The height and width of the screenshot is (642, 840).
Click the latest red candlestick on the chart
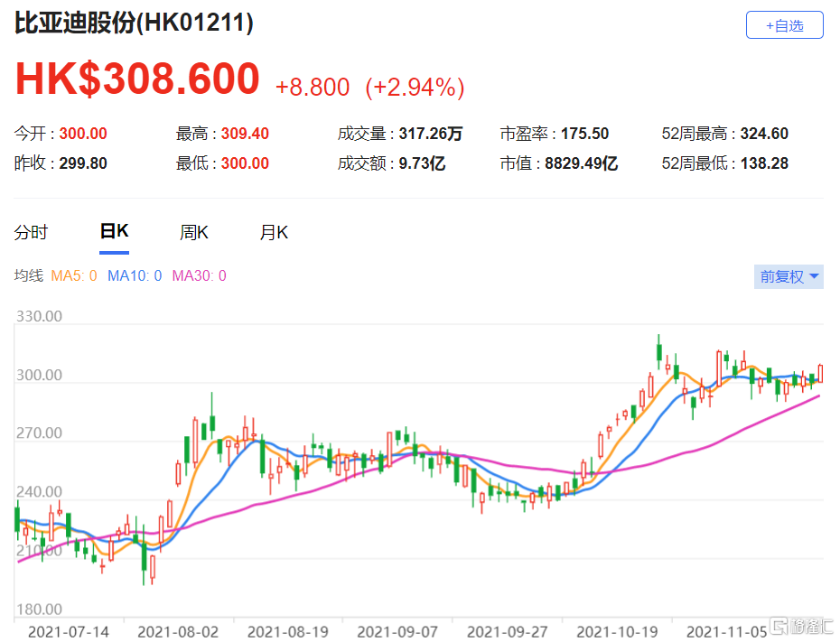point(820,373)
